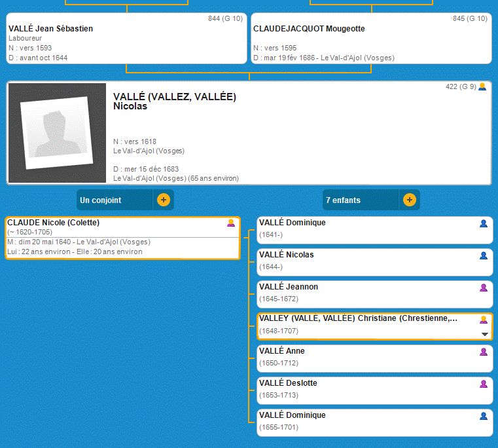
Task: Click male icon beside Vallé Nicolas (1644-)
Action: tap(484, 255)
